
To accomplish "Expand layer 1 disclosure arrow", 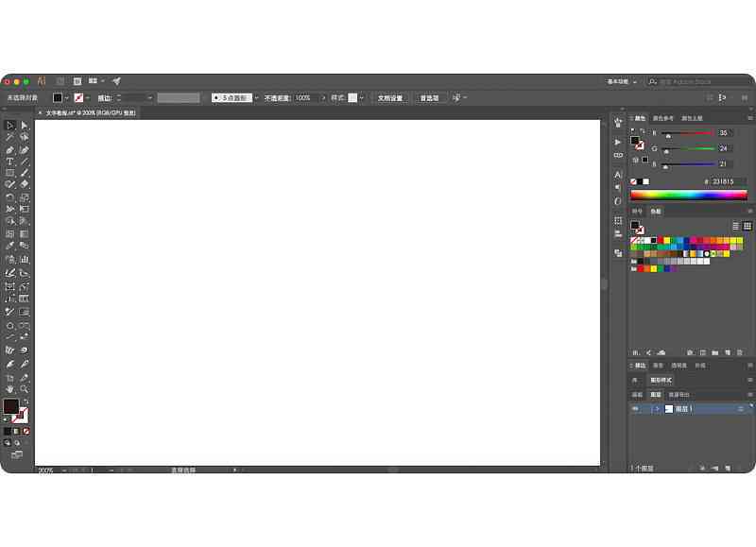I will pyautogui.click(x=656, y=409).
